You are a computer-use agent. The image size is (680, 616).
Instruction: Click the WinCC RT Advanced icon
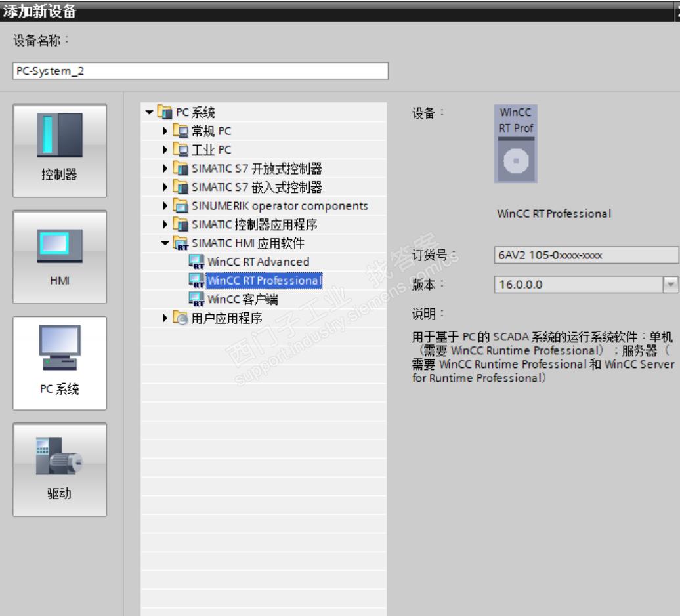[196, 261]
